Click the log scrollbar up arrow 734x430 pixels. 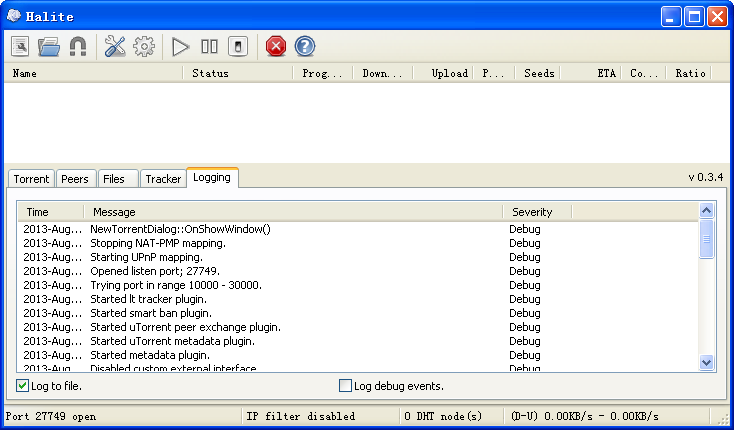[707, 211]
